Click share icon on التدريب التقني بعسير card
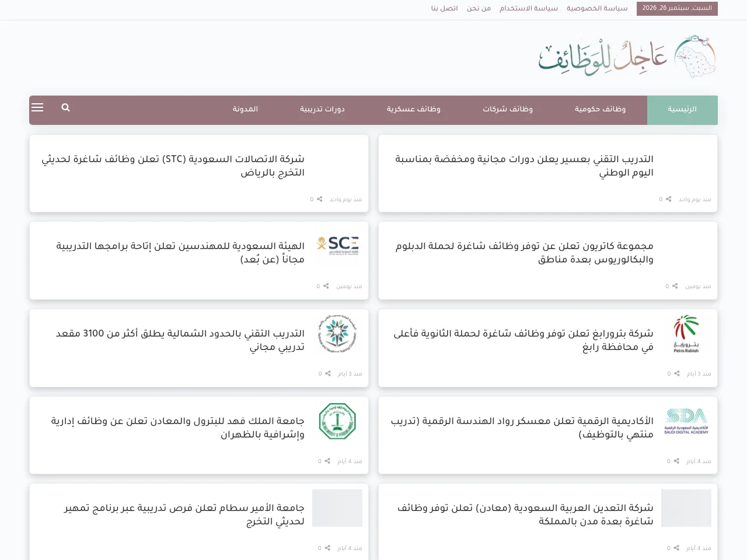Image resolution: width=747 pixels, height=560 pixels. (x=669, y=199)
